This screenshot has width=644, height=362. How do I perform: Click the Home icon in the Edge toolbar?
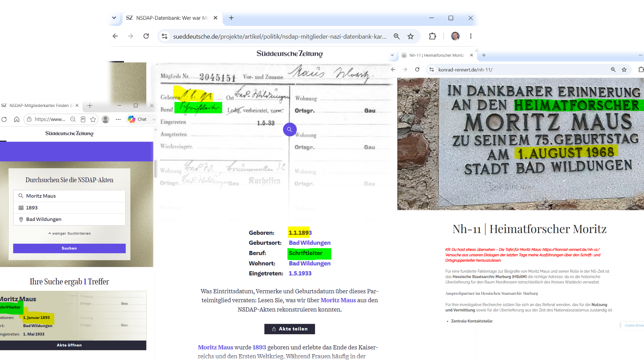[x=17, y=119]
